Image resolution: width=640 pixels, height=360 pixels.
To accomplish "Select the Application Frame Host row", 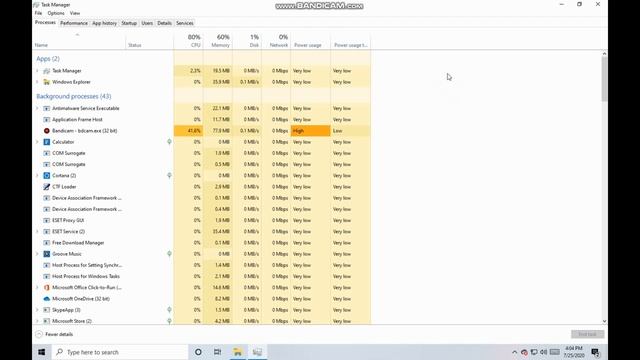I will pos(202,120).
